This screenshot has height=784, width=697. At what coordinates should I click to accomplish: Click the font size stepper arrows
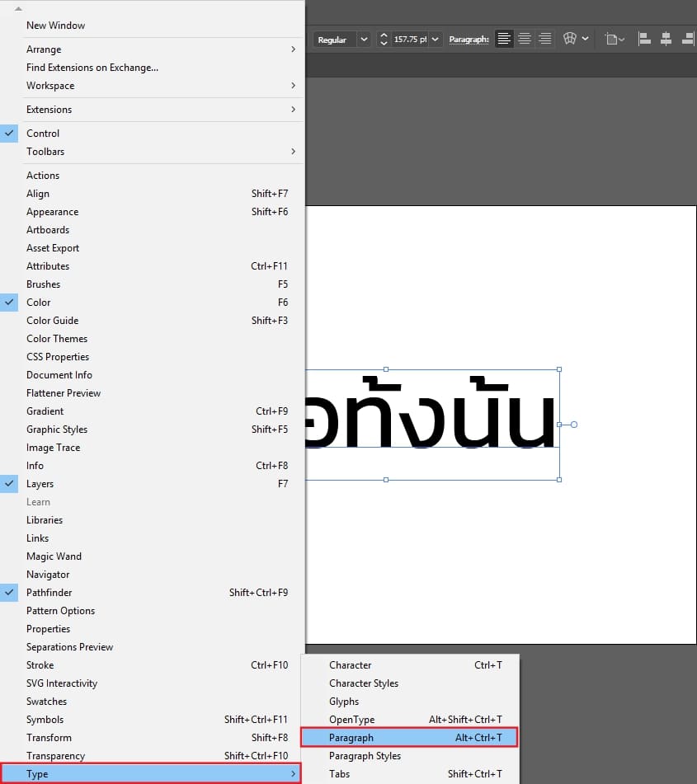[x=384, y=39]
